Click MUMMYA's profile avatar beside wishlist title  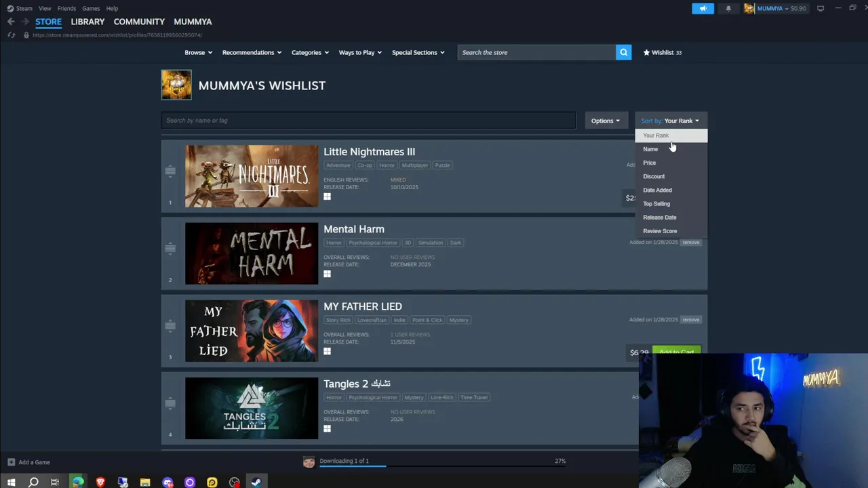tap(176, 85)
